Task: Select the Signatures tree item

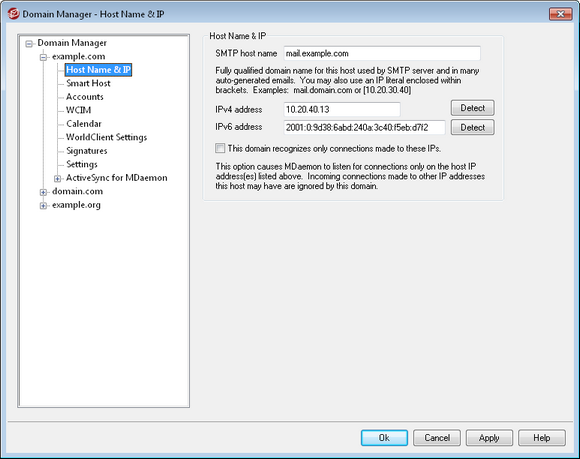Action: tap(87, 151)
